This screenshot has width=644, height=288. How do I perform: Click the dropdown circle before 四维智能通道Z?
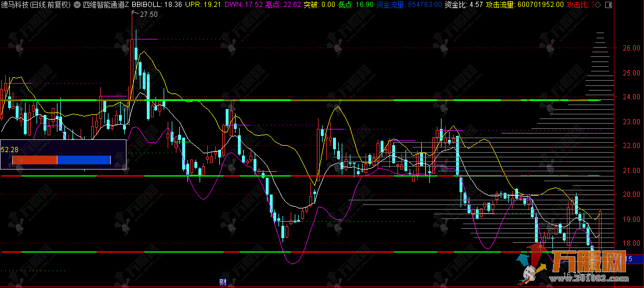tap(77, 5)
